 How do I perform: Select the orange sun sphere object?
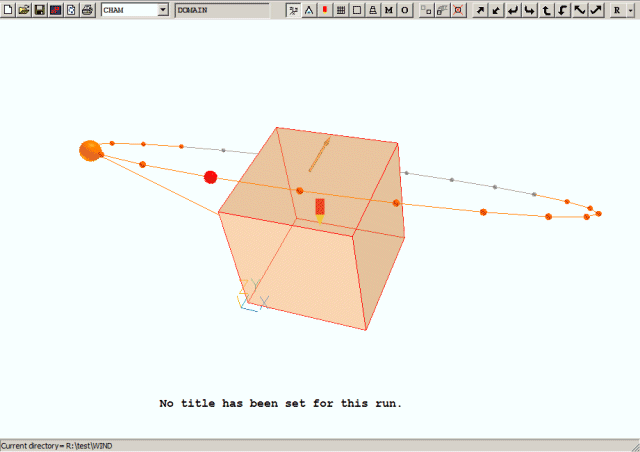pos(90,151)
